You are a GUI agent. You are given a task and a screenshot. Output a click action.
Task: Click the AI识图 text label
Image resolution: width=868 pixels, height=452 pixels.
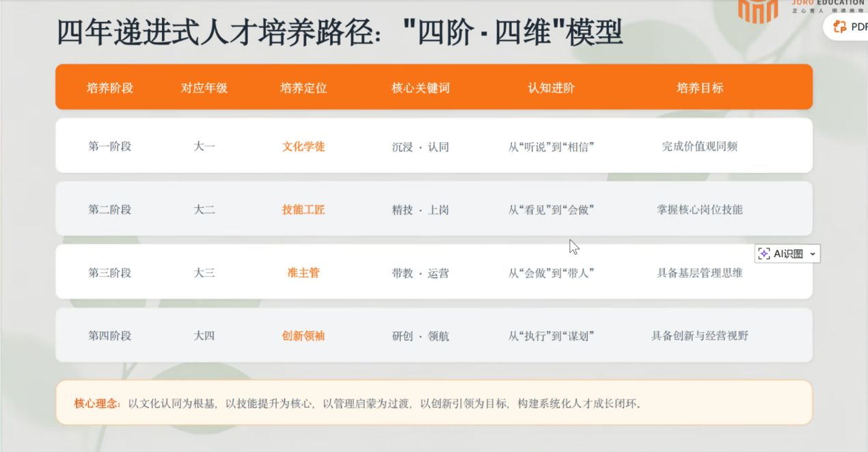[x=788, y=254]
